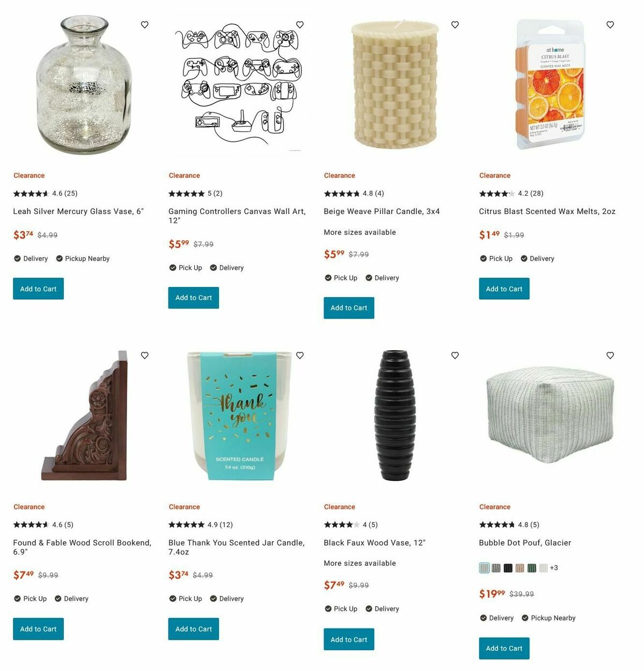Show +3 more pouf color options
Image resolution: width=644 pixels, height=671 pixels.
tap(554, 567)
